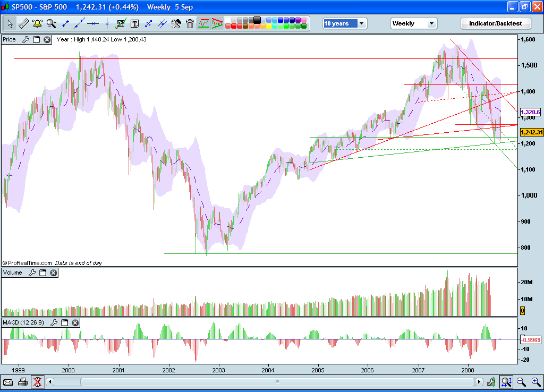Open Price panel wrench settings
Viewport: 544px width, 392px height.
tap(25, 39)
